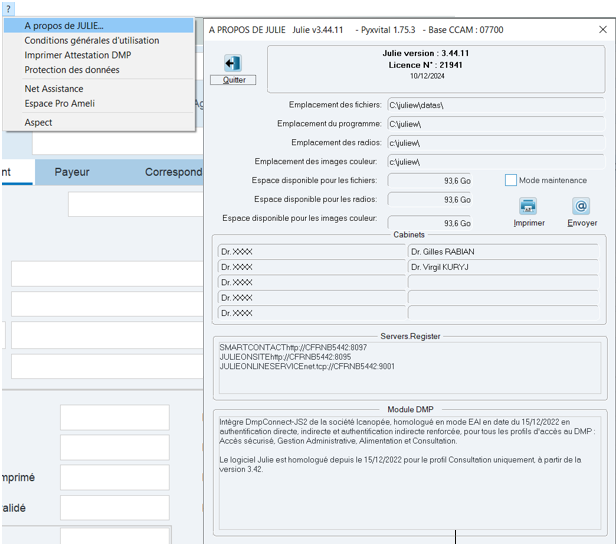Click the Emplacement du programme field

(495, 124)
